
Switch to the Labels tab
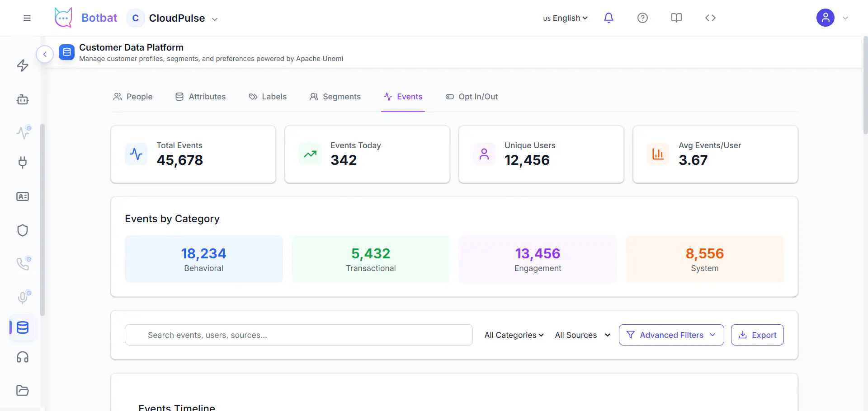(x=268, y=97)
